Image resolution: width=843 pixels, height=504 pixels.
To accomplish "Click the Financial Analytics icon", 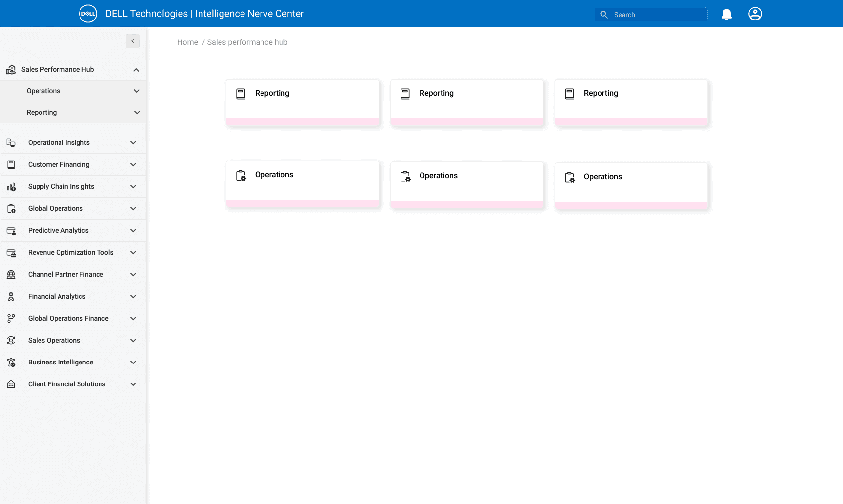I will coord(11,296).
